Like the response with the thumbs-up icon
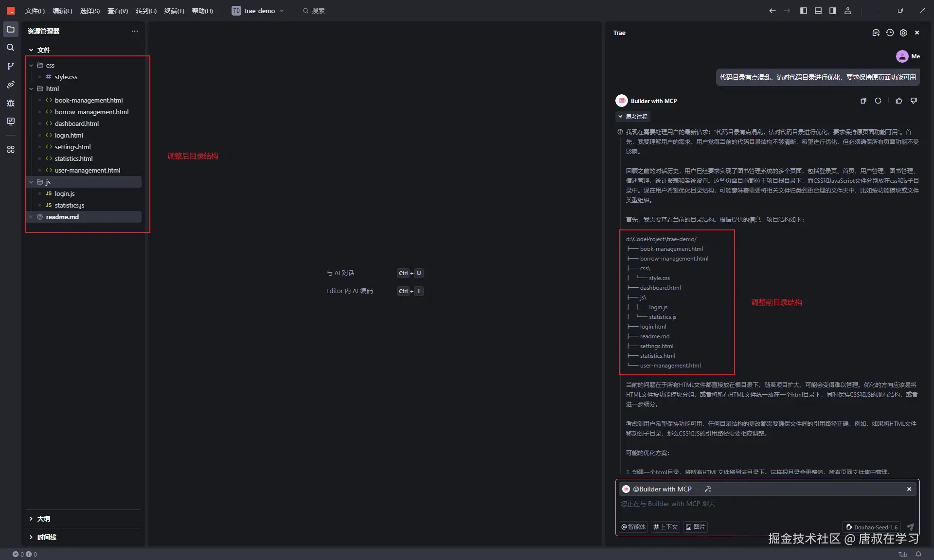Image resolution: width=934 pixels, height=560 pixels. (899, 101)
